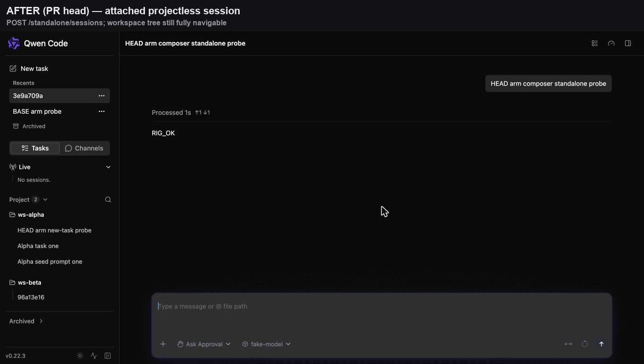Focus the message input field

[382, 313]
